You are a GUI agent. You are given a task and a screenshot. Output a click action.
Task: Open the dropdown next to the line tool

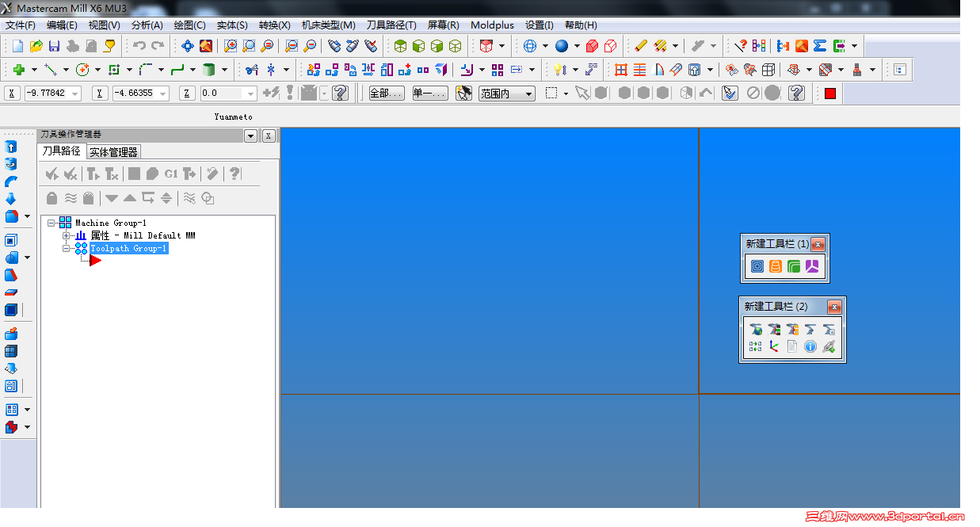[x=66, y=70]
